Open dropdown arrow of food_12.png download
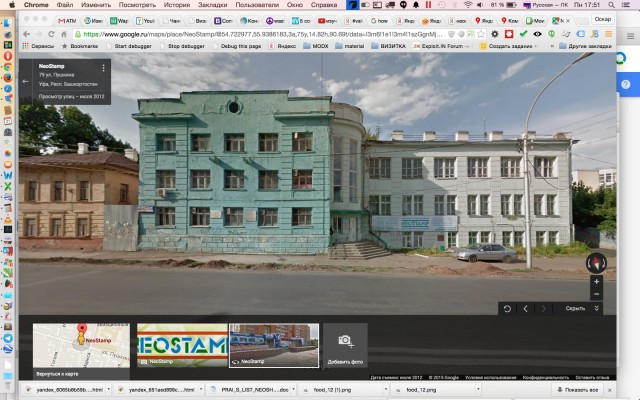 point(464,389)
